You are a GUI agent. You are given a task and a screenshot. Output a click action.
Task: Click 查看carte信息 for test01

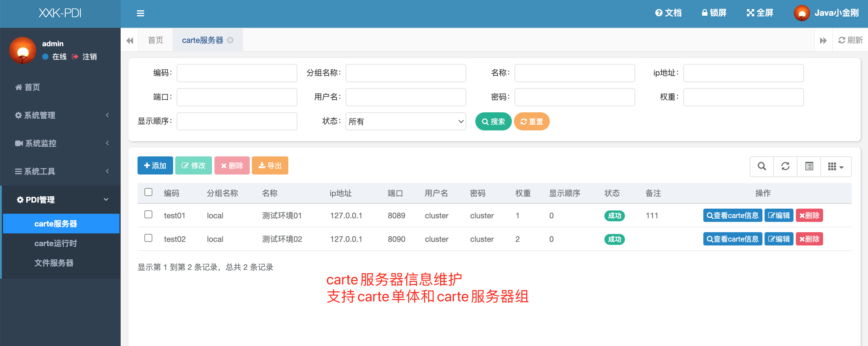click(732, 216)
